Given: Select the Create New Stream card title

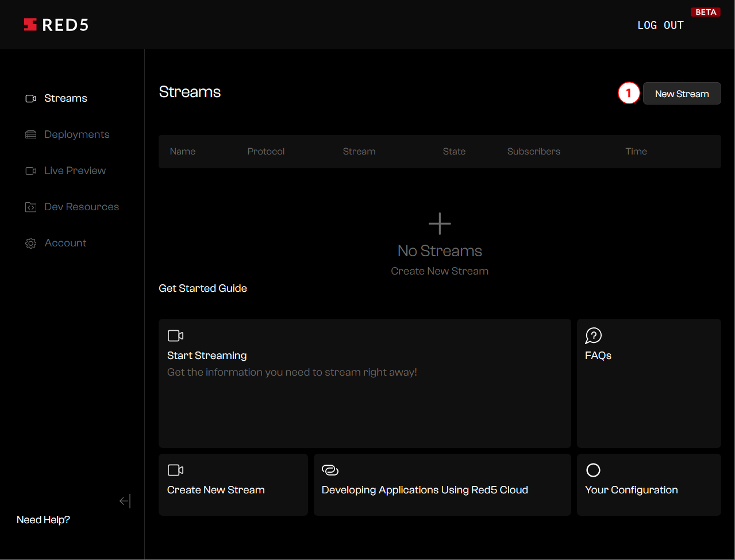Looking at the screenshot, I should tap(216, 490).
